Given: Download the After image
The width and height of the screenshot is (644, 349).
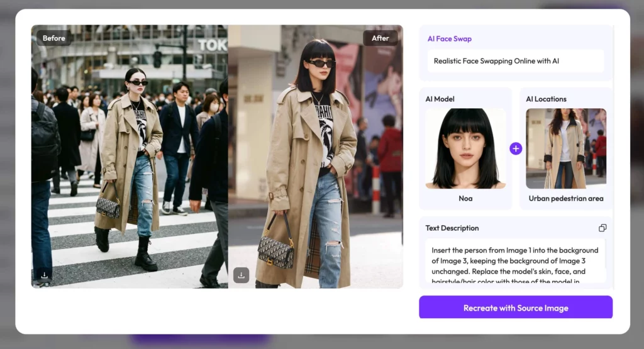Looking at the screenshot, I should [x=241, y=275].
